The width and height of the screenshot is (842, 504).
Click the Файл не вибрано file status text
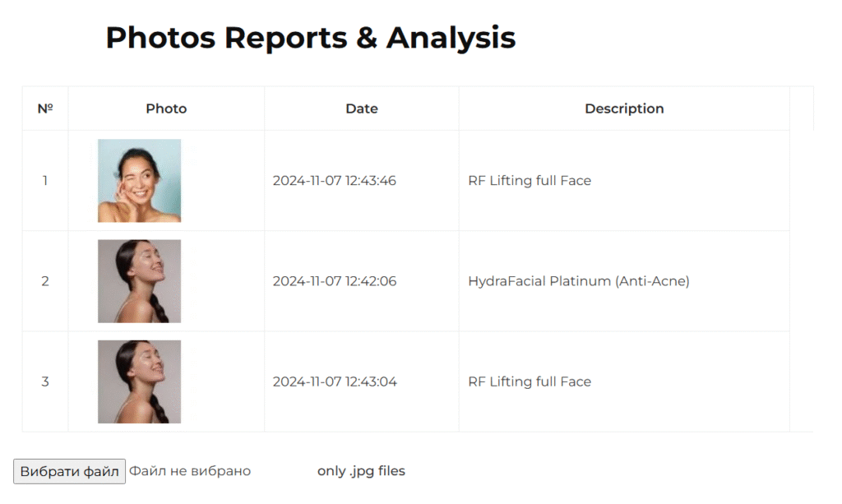pos(190,471)
